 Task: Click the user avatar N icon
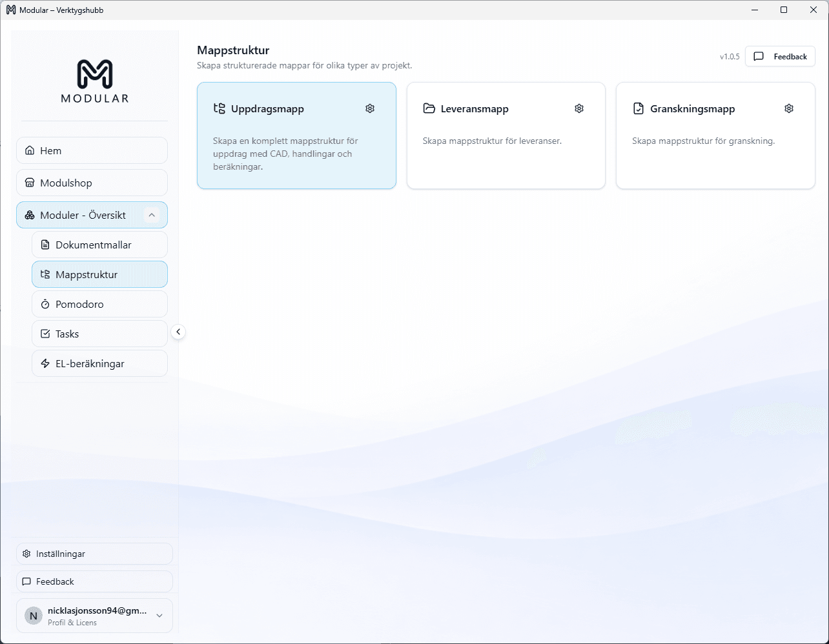[x=34, y=616]
